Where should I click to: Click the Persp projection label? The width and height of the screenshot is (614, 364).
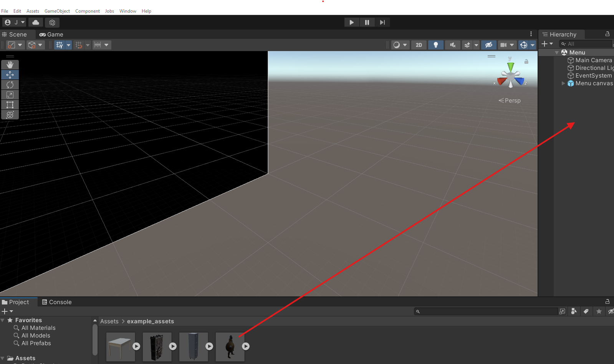tap(513, 101)
